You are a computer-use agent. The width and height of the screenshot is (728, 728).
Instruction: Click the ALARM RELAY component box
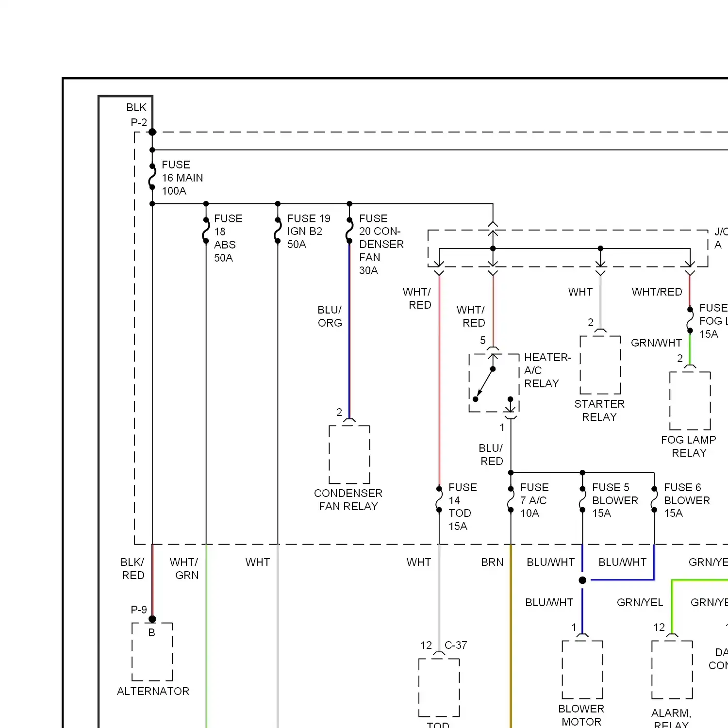[x=672, y=670]
